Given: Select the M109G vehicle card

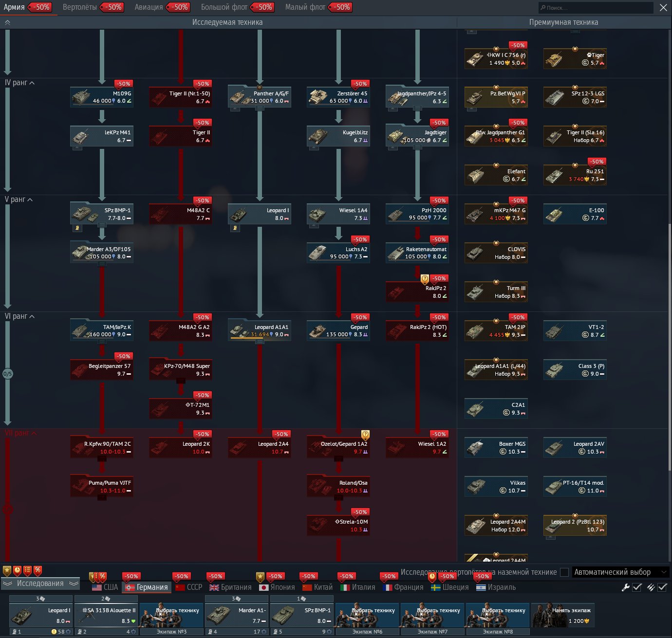Looking at the screenshot, I should coord(102,97).
